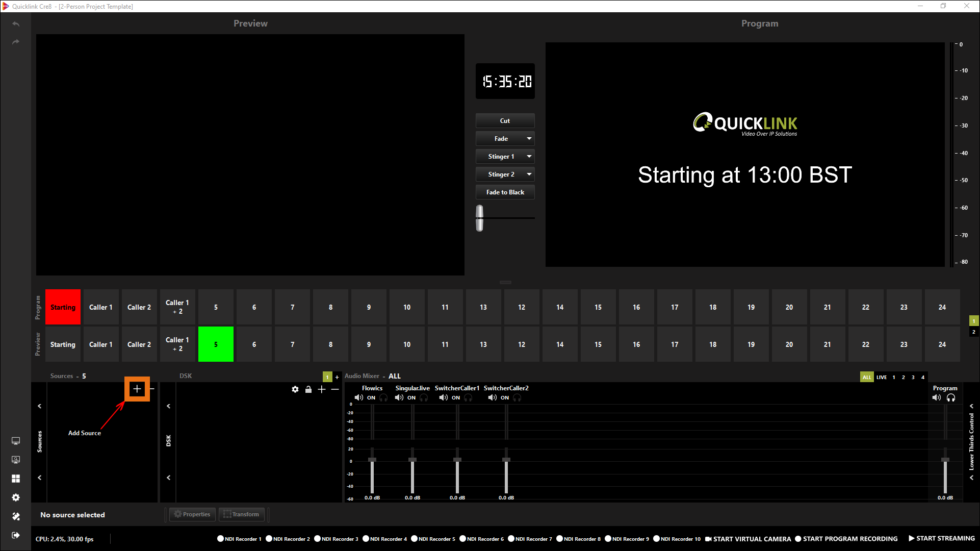Add a new DSK layer tab

click(337, 377)
